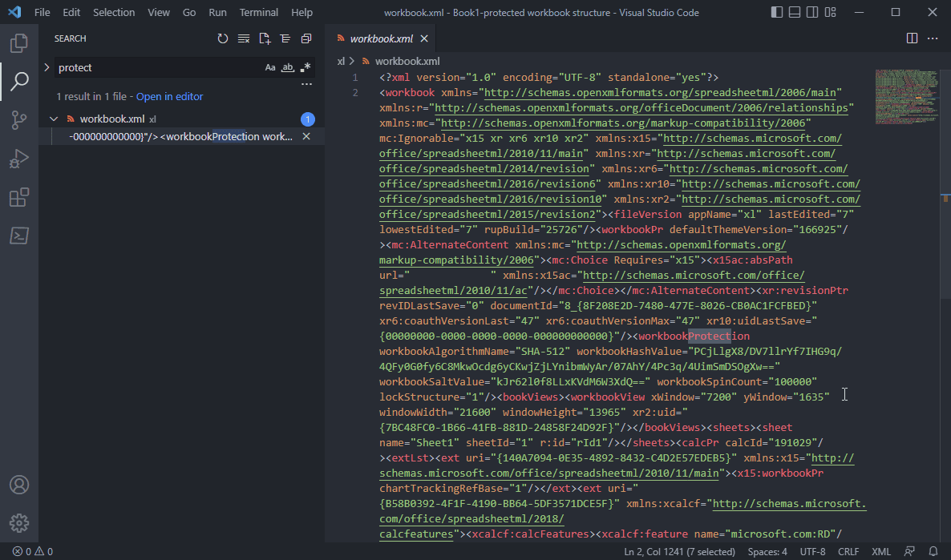The height and width of the screenshot is (560, 951).
Task: Change CRLF end of line sequence
Action: tap(848, 551)
